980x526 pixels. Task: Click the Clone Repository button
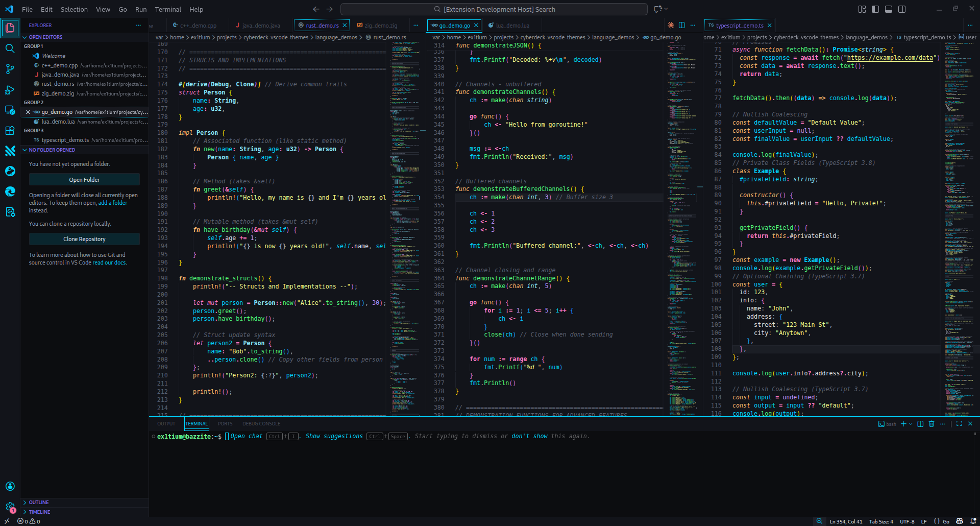tap(84, 238)
